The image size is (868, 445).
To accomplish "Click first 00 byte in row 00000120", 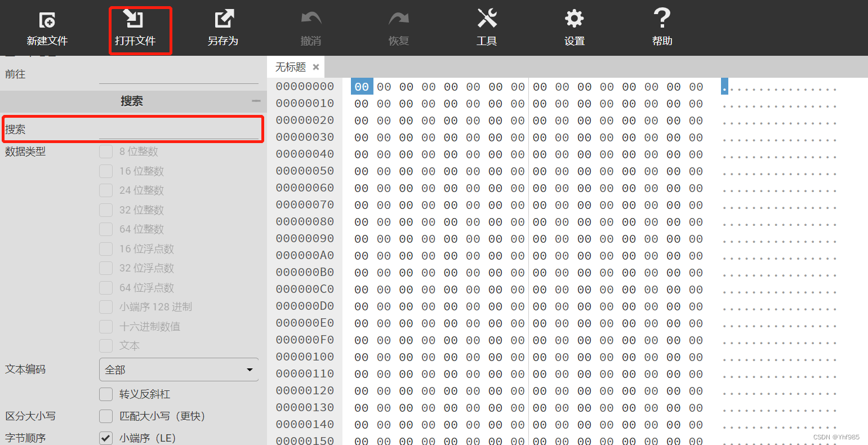I will (x=362, y=391).
